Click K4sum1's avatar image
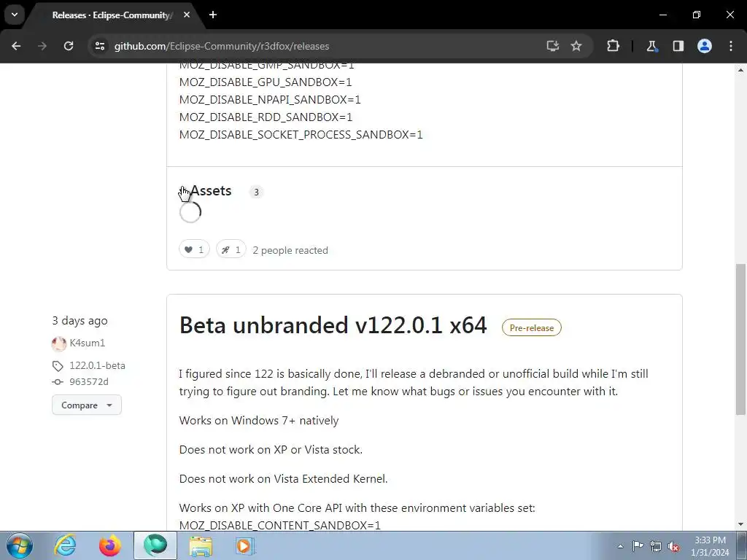Viewport: 747px width, 560px height. click(x=59, y=343)
